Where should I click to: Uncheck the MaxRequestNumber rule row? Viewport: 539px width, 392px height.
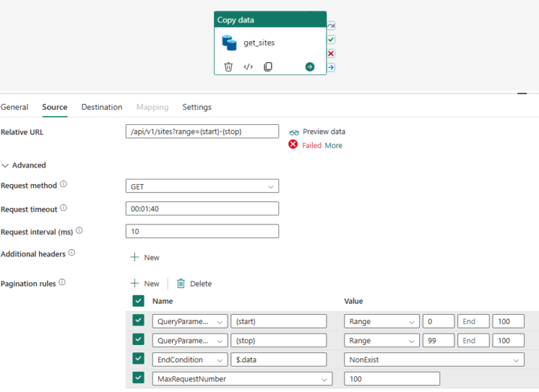pyautogui.click(x=138, y=378)
